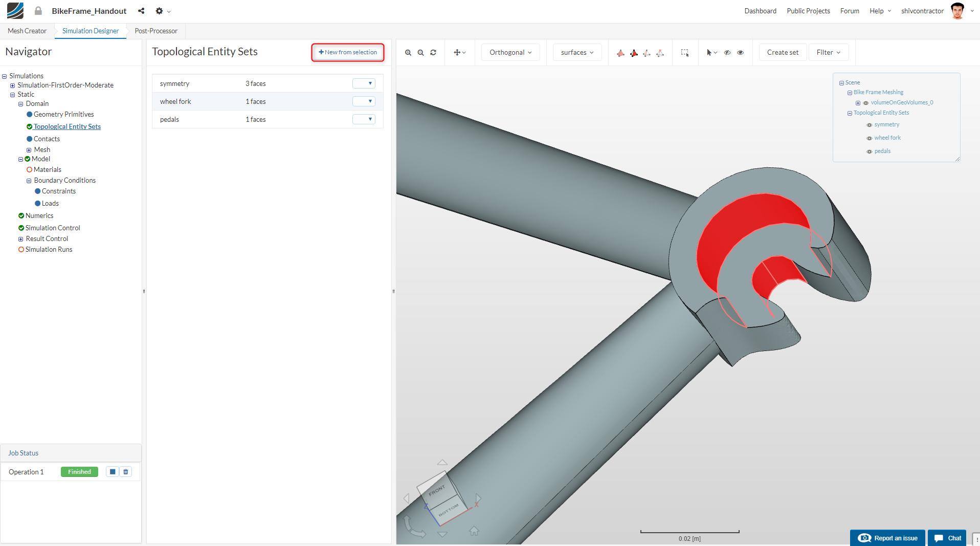Open the surfaces selection mode dropdown
This screenshot has height=546, width=980.
[x=577, y=53]
